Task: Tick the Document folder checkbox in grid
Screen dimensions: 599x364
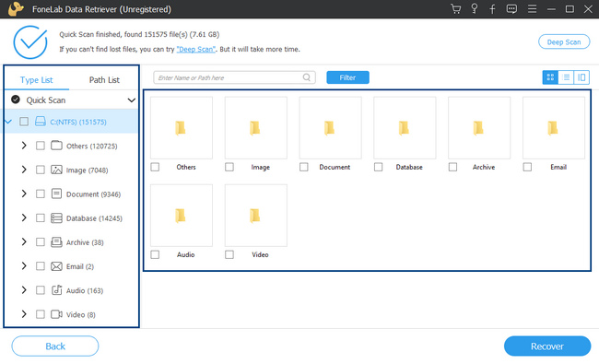Action: 304,167
